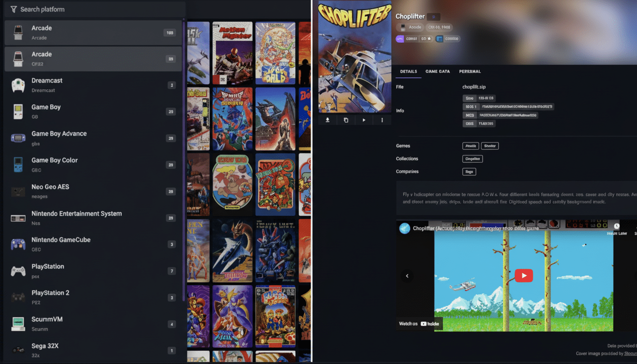This screenshot has width=637, height=364.
Task: Download the Choplifter ROM file
Action: (x=327, y=120)
